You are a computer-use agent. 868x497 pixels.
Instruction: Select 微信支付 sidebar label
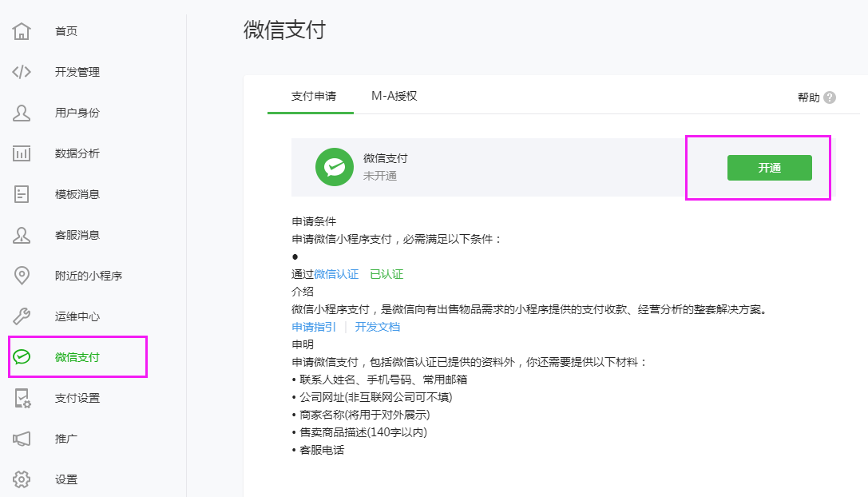(77, 357)
